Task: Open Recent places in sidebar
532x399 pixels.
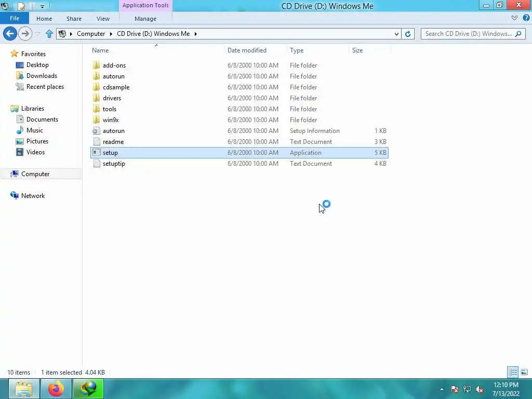Action: click(39, 87)
